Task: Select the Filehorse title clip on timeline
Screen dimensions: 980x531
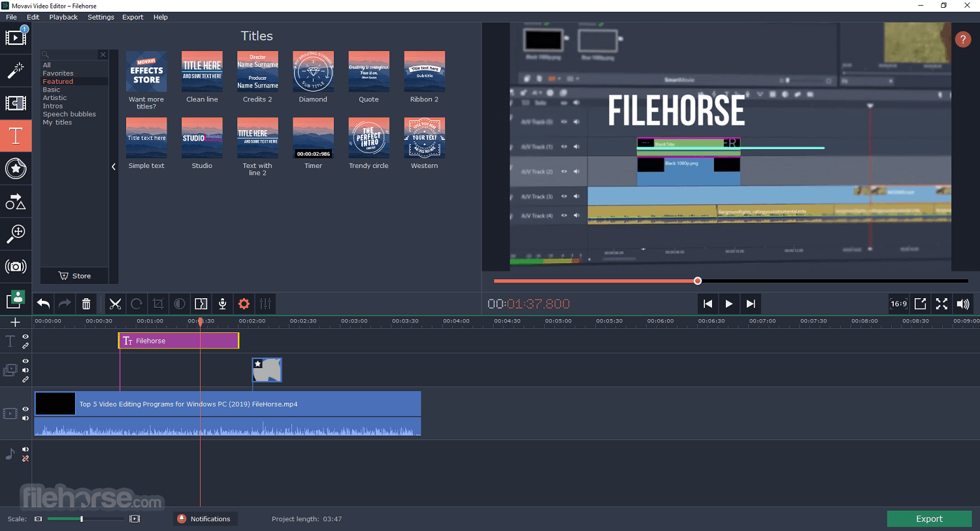Action: [178, 340]
